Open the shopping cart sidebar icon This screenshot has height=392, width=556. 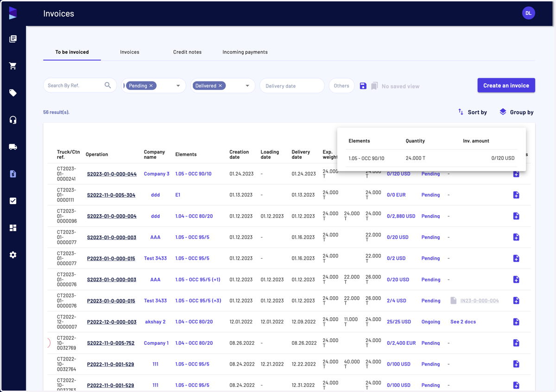(x=13, y=66)
